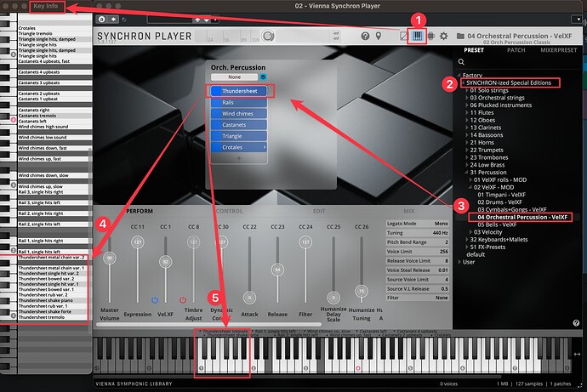587x392 pixels.
Task: Click the CC 22 Attack slider handle
Action: (249, 298)
